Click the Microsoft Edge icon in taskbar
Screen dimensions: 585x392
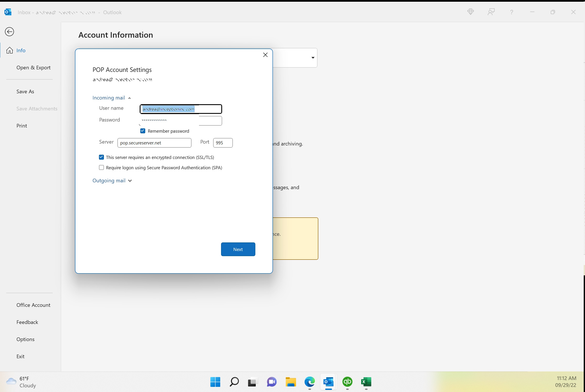310,382
